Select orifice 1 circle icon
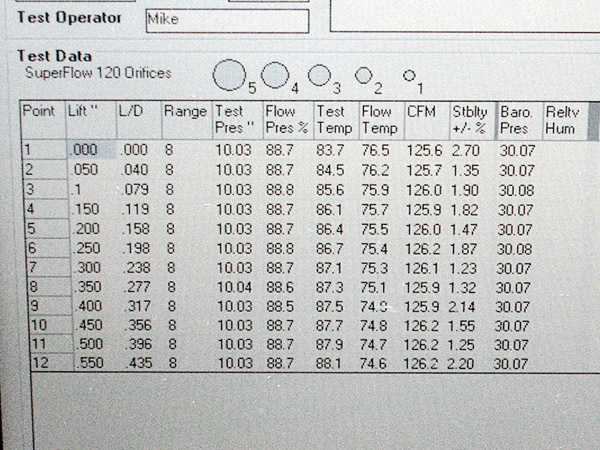The width and height of the screenshot is (600, 450). click(x=408, y=74)
